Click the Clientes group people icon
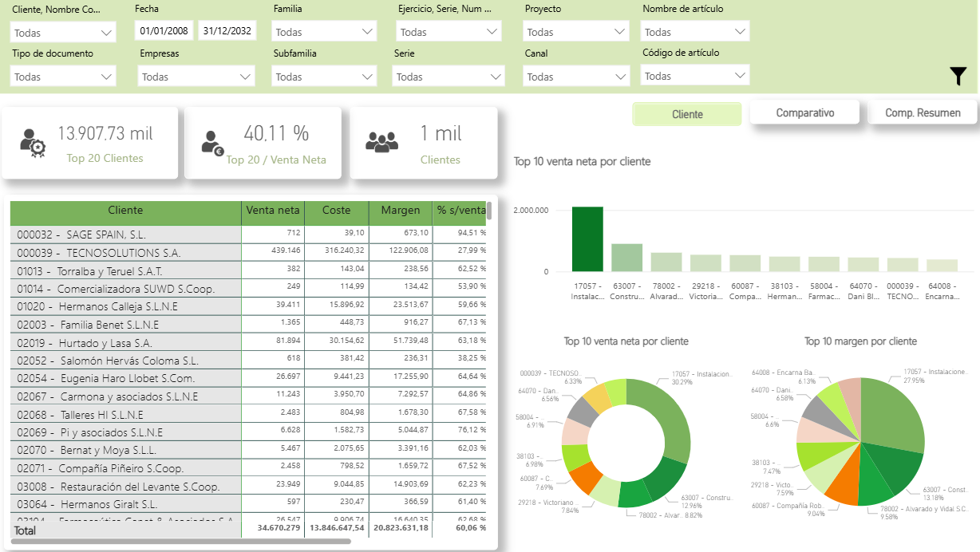The height and width of the screenshot is (552, 980). click(x=381, y=142)
